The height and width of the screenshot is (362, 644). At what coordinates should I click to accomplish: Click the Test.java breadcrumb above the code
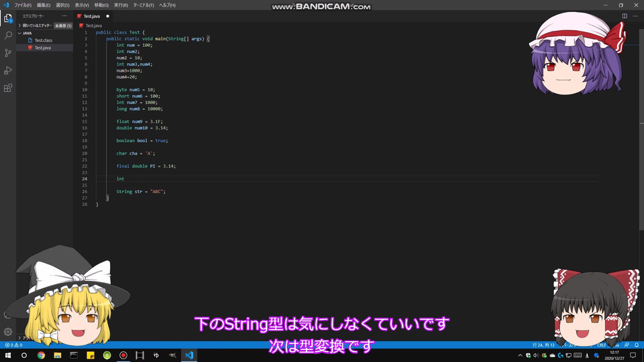(94, 25)
